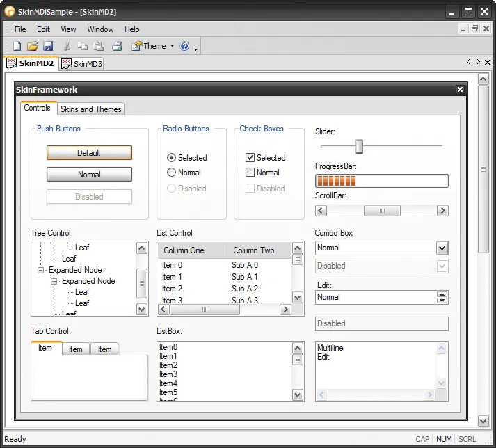The image size is (496, 448).
Task: Click the tab strip left arrow
Action: pyautogui.click(x=468, y=62)
